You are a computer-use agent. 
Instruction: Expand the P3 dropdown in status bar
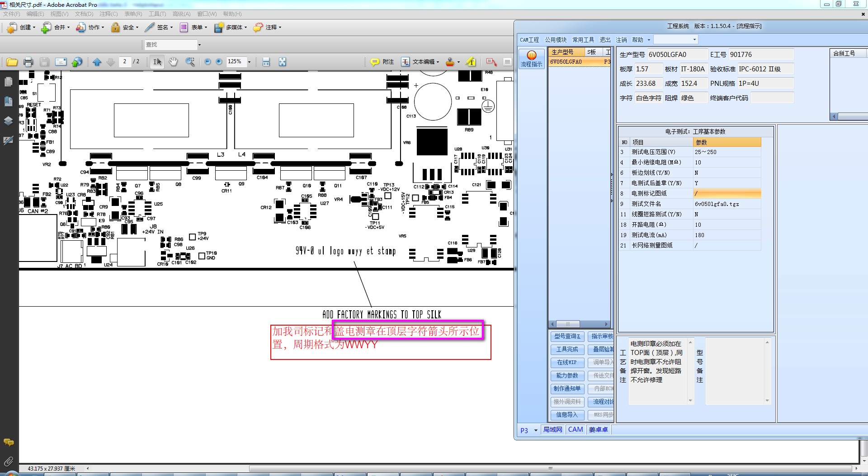[536, 430]
